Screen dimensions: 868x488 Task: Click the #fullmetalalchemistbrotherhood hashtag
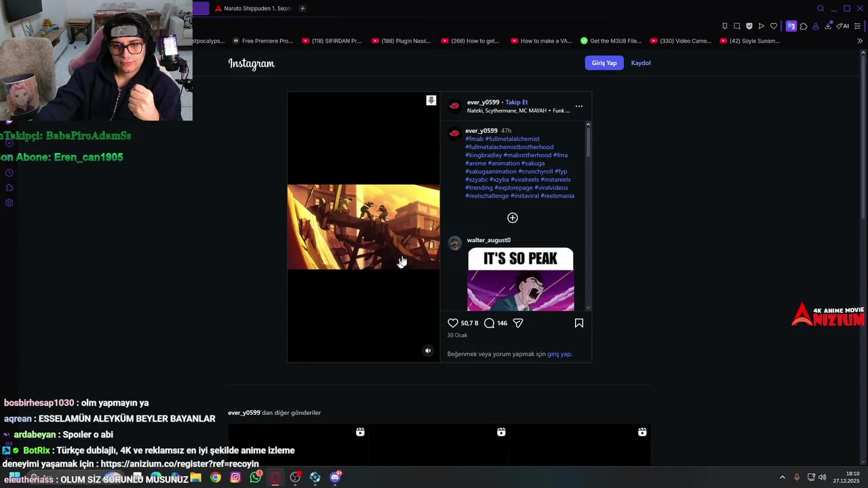[x=509, y=147]
